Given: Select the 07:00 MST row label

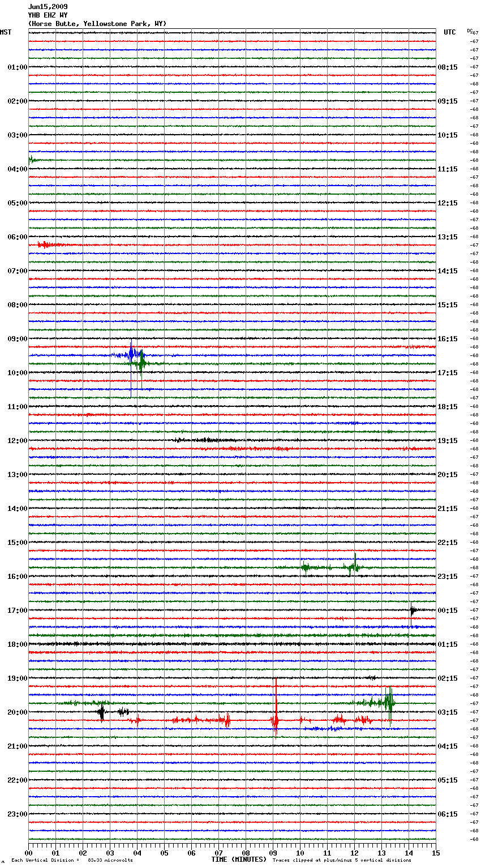Looking at the screenshot, I should point(18,271).
